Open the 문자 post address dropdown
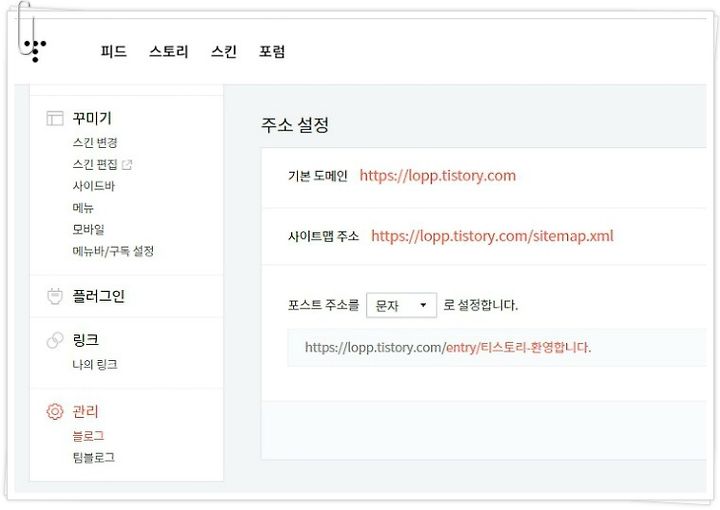Image resolution: width=720 pixels, height=510 pixels. click(x=401, y=305)
